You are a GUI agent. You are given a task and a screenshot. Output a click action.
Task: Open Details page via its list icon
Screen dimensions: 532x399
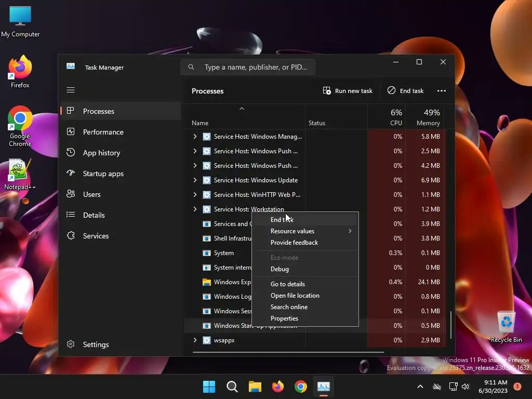point(71,215)
